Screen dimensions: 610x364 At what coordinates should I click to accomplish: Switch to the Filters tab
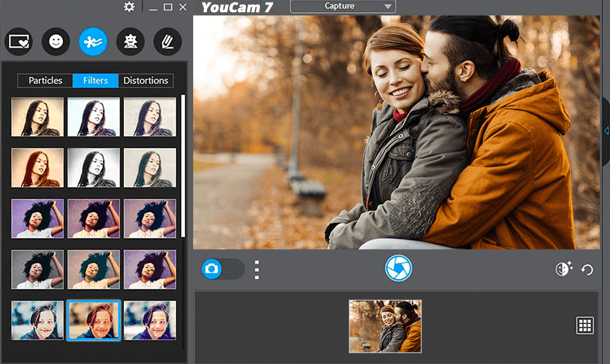point(95,81)
